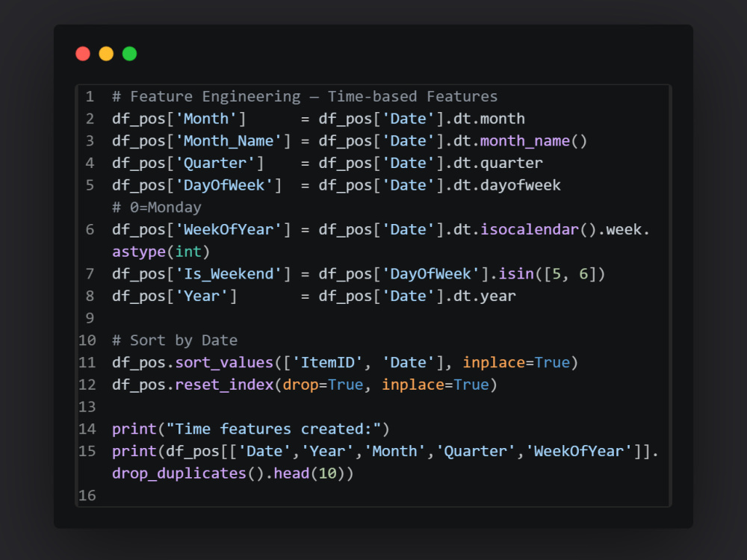Click the month_name() method call
This screenshot has width=747, height=560.
533,141
